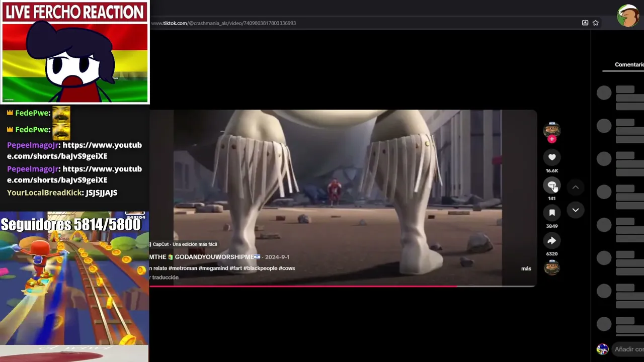This screenshot has height=362, width=644.
Task: Like the TikTok video with the heart icon
Action: click(552, 157)
